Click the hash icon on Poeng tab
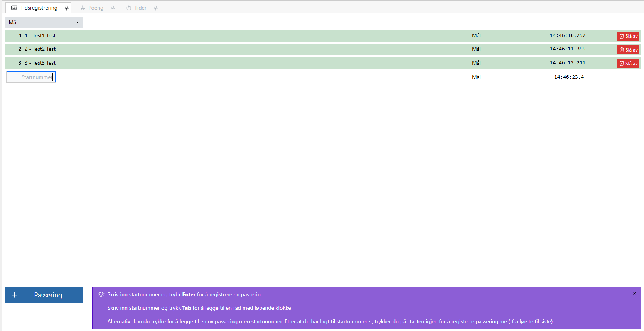The width and height of the screenshot is (644, 331). [83, 8]
